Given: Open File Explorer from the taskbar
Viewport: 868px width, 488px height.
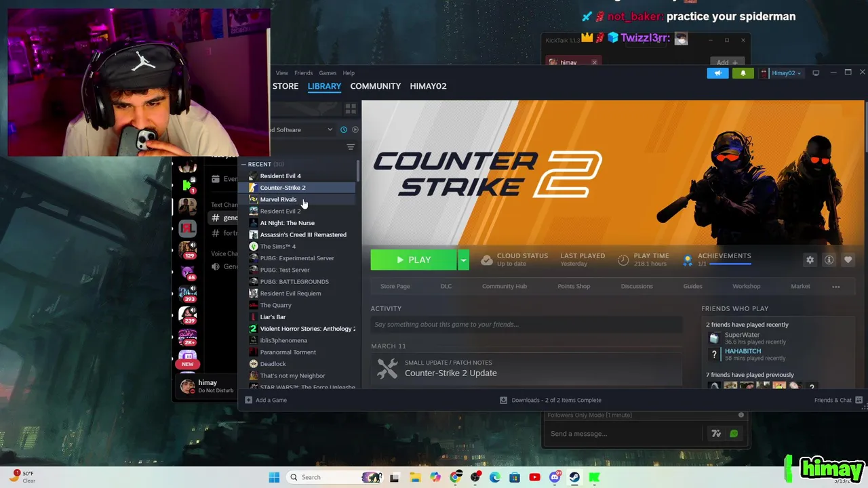Looking at the screenshot, I should click(x=415, y=477).
